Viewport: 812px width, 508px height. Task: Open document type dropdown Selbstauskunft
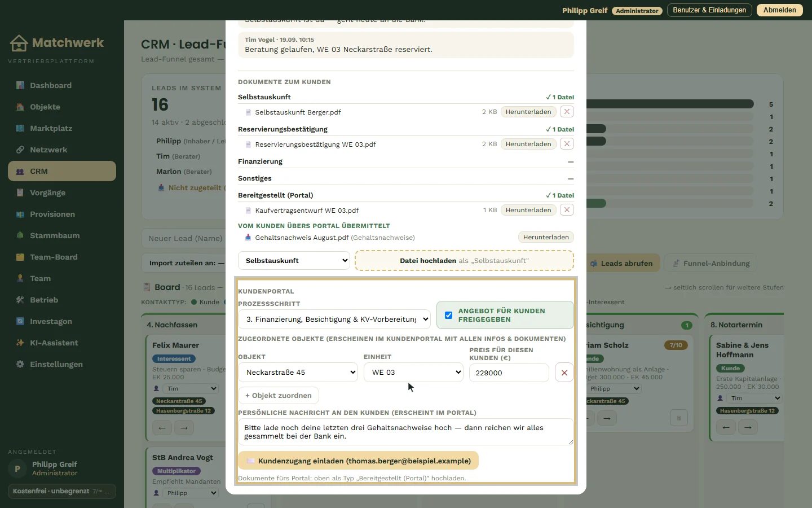tap(294, 260)
